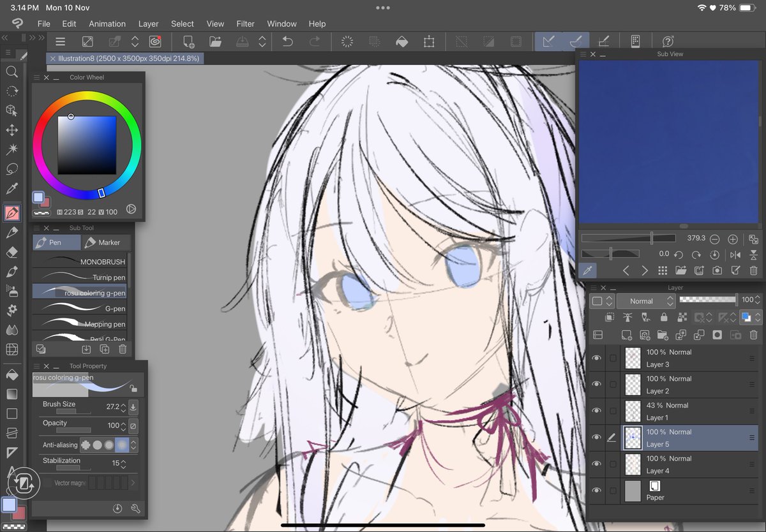Hide Layer 3 with eye icon
The height and width of the screenshot is (532, 766).
tap(596, 358)
